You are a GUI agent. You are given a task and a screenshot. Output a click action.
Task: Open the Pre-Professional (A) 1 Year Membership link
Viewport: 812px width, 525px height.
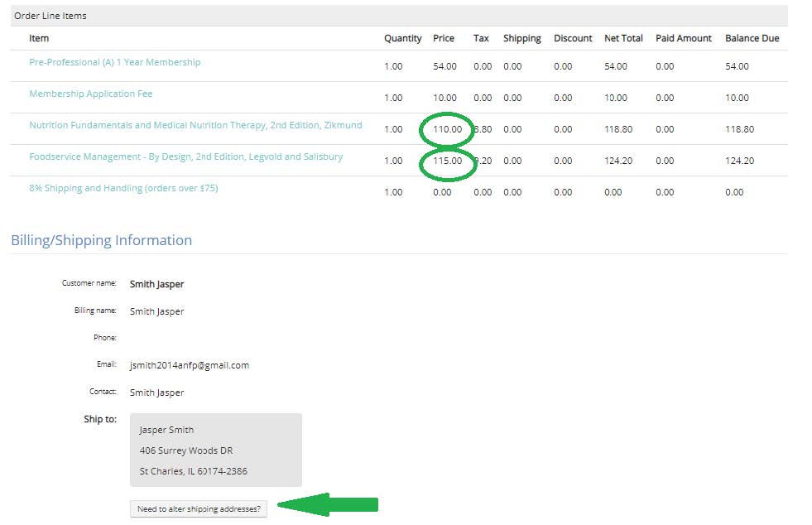point(114,63)
